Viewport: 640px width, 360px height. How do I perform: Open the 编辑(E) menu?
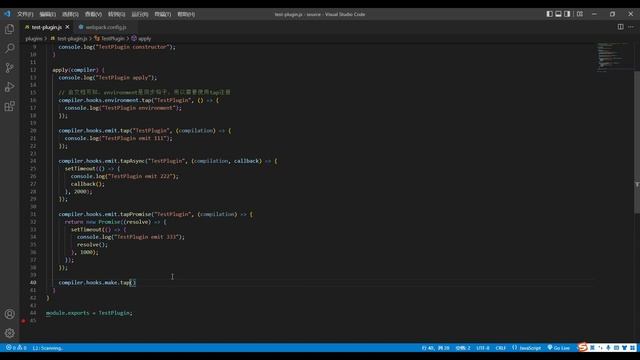pyautogui.click(x=48, y=14)
